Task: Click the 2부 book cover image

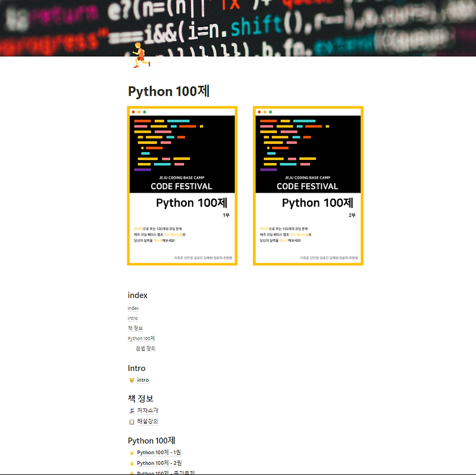Action: coord(308,185)
